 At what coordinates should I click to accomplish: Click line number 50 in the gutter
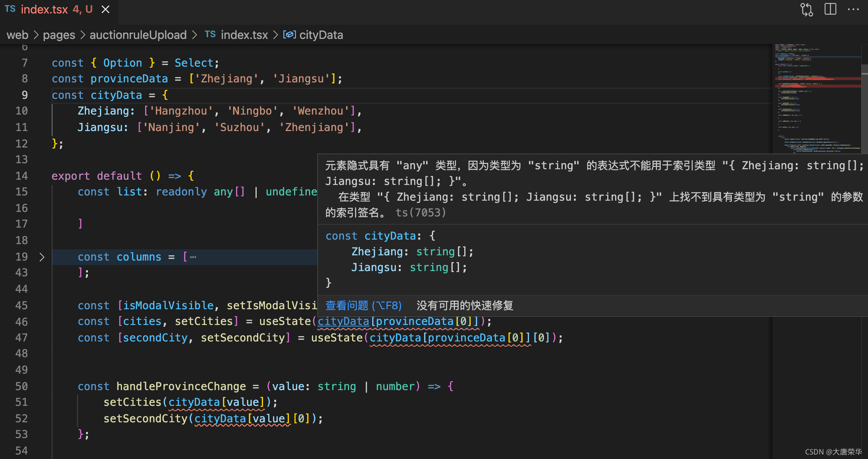(22, 386)
